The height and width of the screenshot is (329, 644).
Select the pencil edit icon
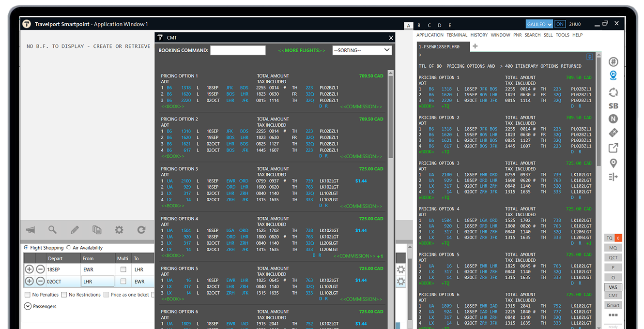click(75, 230)
